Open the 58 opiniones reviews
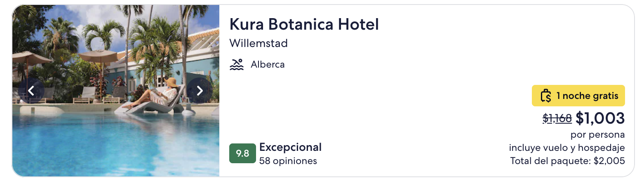Image resolution: width=644 pixels, height=183 pixels. point(288,161)
